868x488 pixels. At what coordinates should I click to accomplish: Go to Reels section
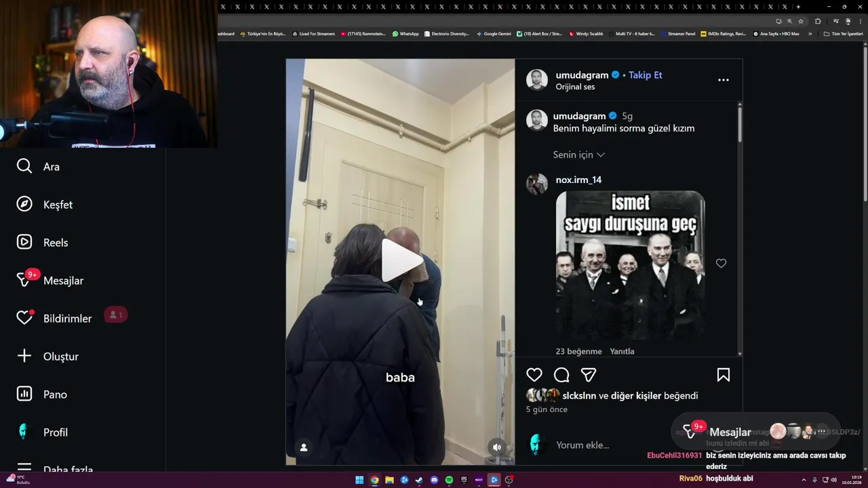coord(42,243)
